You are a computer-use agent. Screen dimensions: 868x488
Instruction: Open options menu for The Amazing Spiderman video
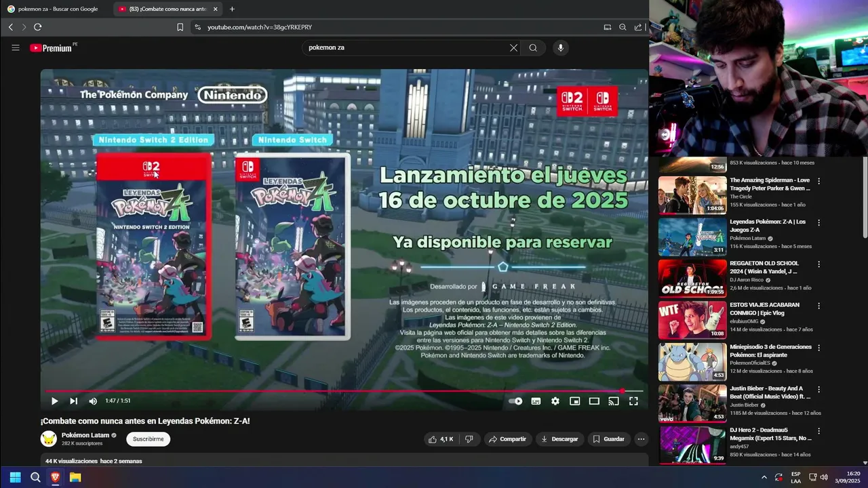(x=819, y=181)
